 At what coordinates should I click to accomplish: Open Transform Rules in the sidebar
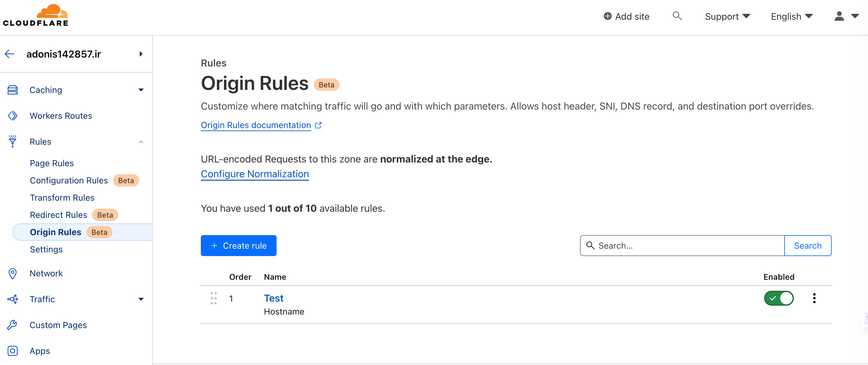tap(62, 198)
